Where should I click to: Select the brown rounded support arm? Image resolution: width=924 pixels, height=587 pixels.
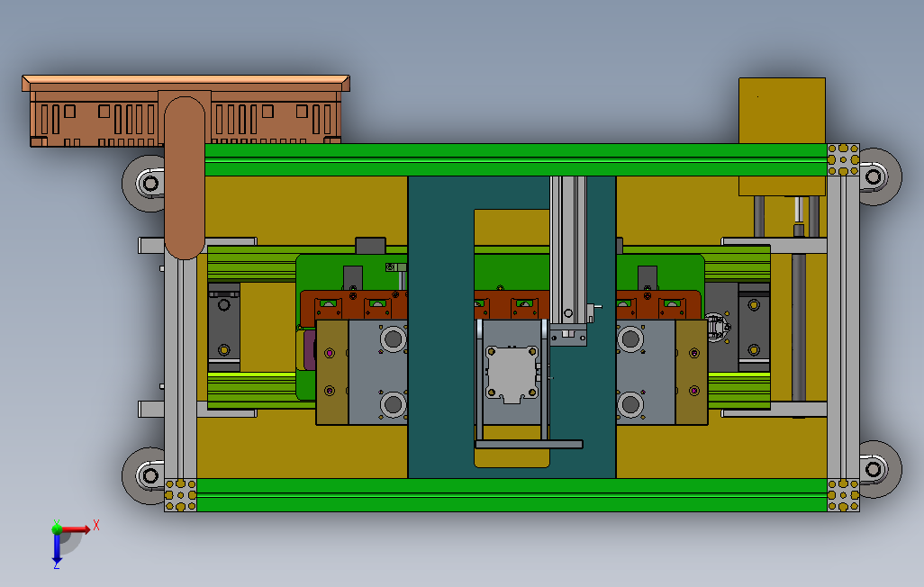pyautogui.click(x=185, y=178)
